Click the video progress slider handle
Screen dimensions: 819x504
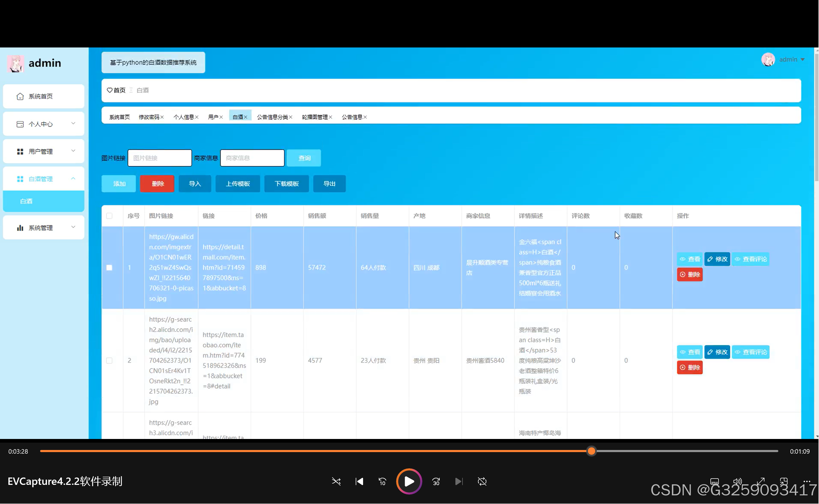point(591,451)
